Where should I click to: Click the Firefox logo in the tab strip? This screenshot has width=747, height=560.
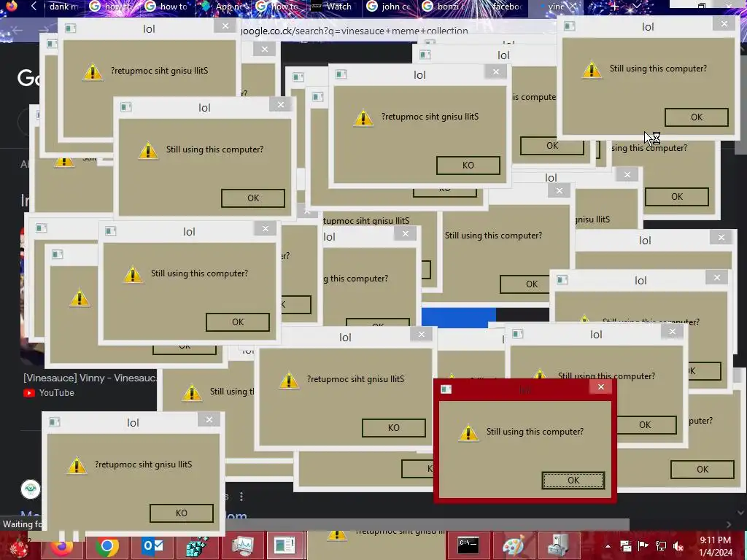(x=12, y=6)
